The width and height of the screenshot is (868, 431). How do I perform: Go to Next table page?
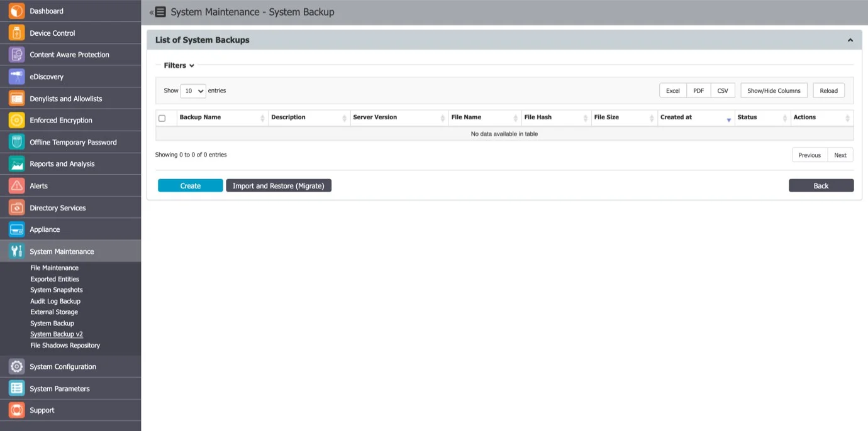pyautogui.click(x=840, y=155)
